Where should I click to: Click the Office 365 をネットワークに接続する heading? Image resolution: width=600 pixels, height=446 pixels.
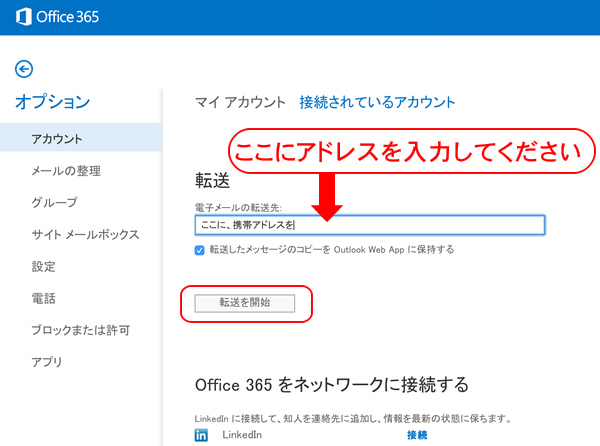[x=332, y=385]
